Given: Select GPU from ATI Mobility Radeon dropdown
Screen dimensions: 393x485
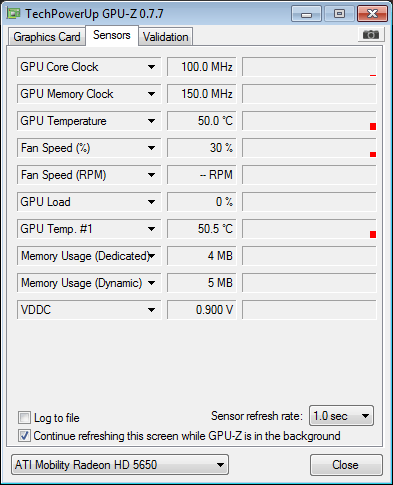Looking at the screenshot, I should (x=120, y=465).
